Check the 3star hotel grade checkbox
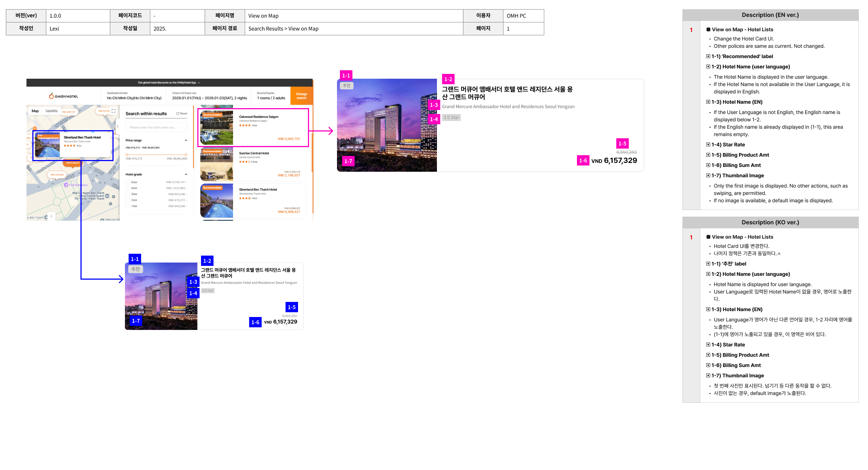Image resolution: width=868 pixels, height=470 pixels. coord(128,194)
